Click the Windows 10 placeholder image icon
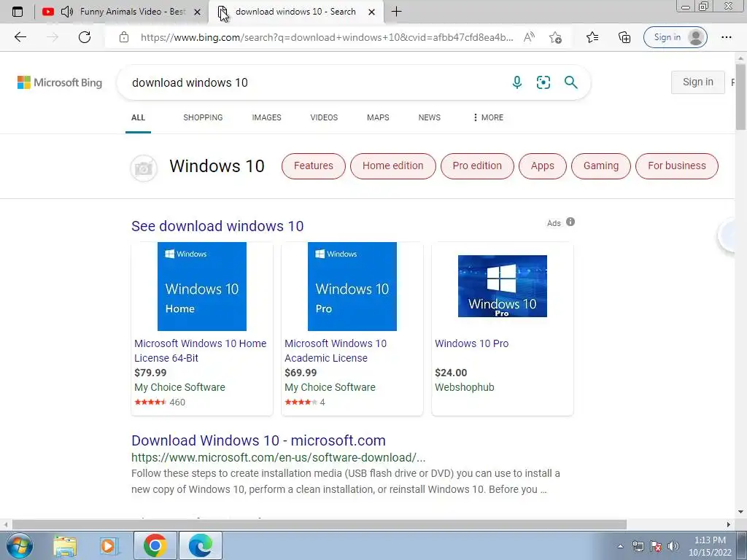The image size is (747, 560). coord(144,168)
